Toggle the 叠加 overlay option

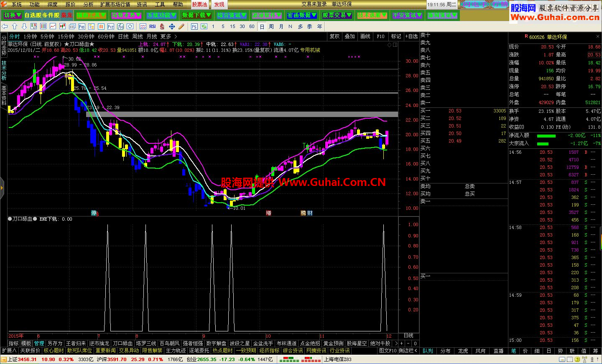click(350, 36)
